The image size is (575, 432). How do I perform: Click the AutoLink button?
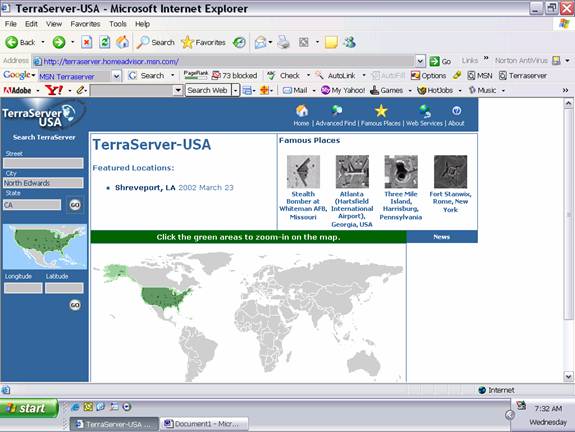click(336, 76)
